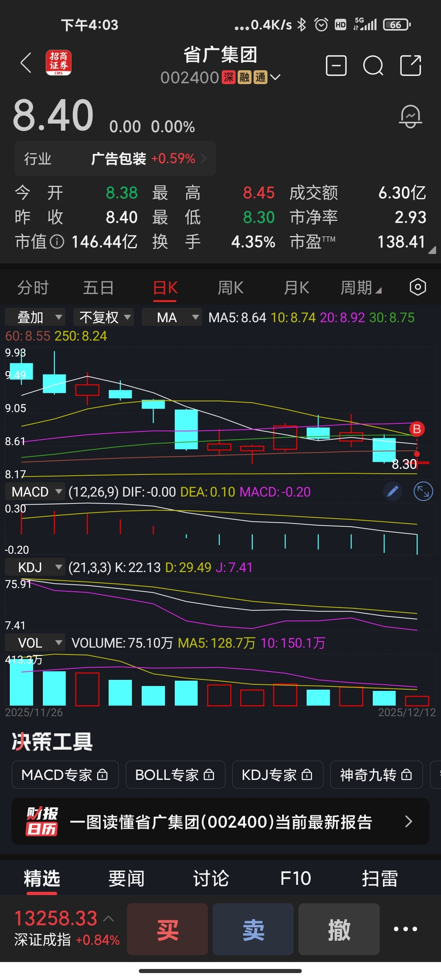Screen dimensions: 441x980
Task: Tap the 8.30 low price label on chart
Action: 404,464
